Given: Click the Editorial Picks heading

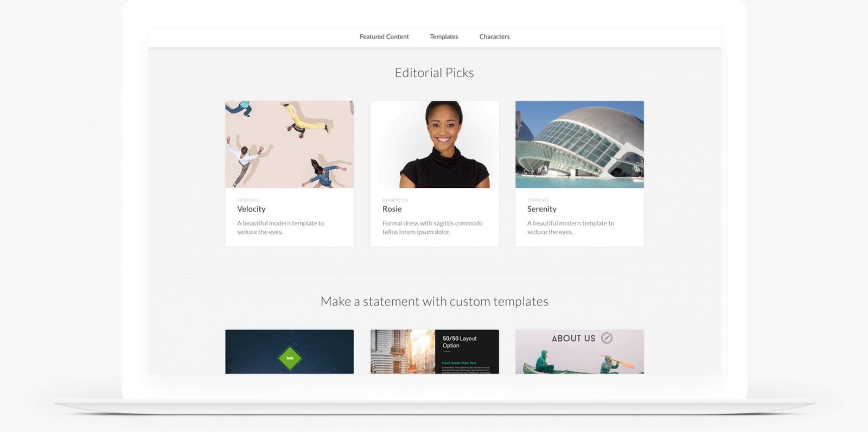Looking at the screenshot, I should click(434, 73).
